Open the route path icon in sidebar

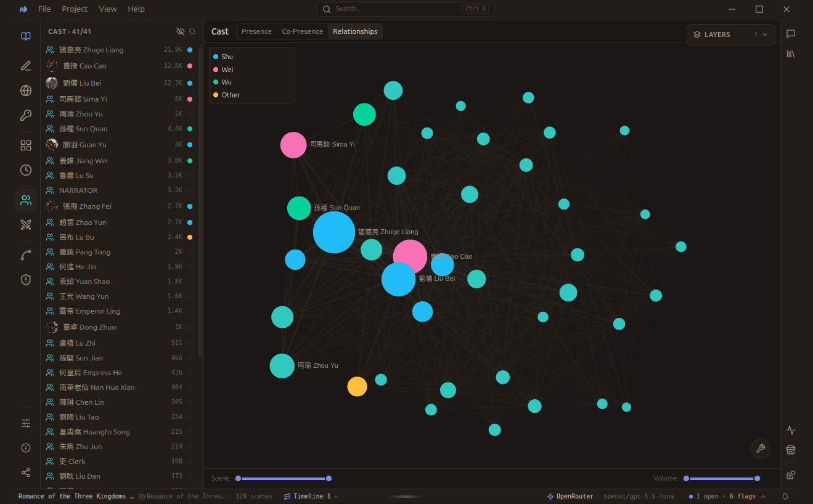click(x=26, y=255)
